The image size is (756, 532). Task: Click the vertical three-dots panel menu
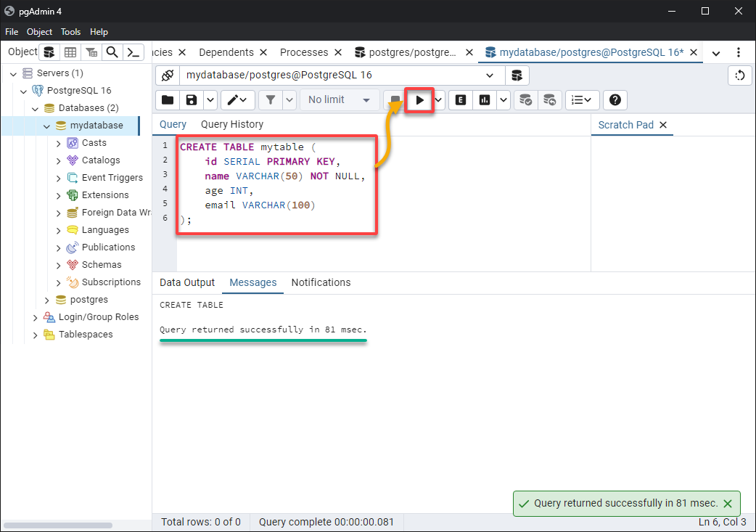coord(738,52)
